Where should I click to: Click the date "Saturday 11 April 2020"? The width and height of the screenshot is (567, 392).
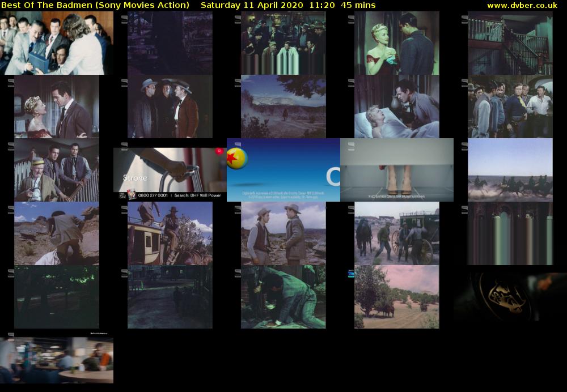pyautogui.click(x=252, y=5)
